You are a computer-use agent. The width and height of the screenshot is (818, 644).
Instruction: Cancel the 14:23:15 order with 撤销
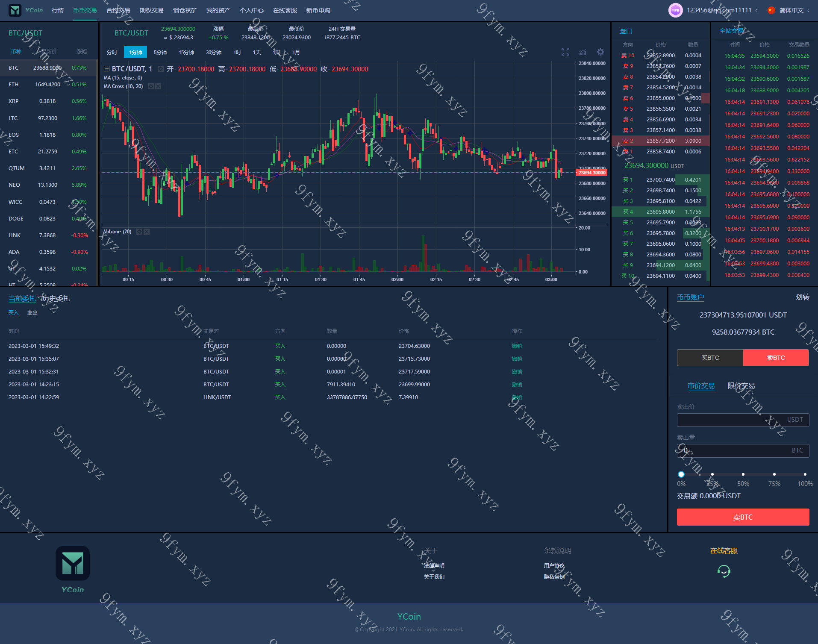(517, 384)
